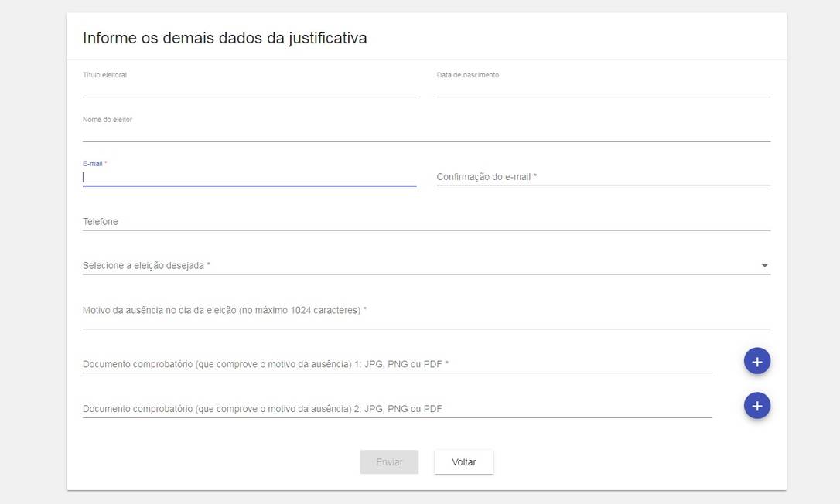Click the blue 'E-mail *' floating label
This screenshot has height=504, width=840.
click(x=94, y=164)
